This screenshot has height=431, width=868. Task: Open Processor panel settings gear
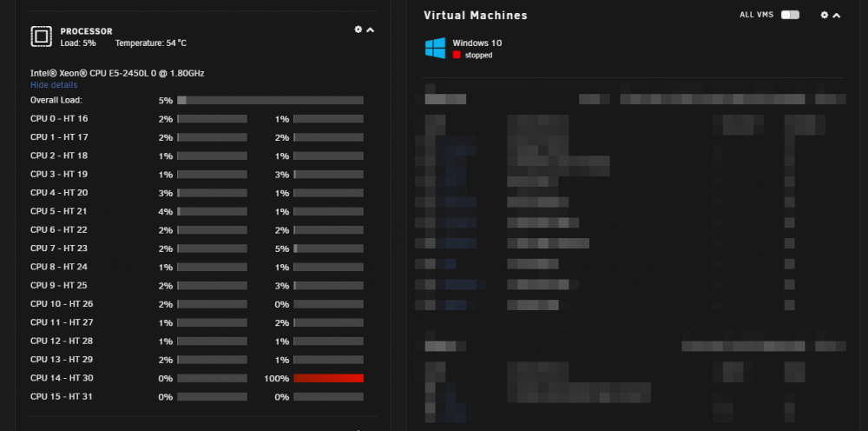tap(358, 30)
